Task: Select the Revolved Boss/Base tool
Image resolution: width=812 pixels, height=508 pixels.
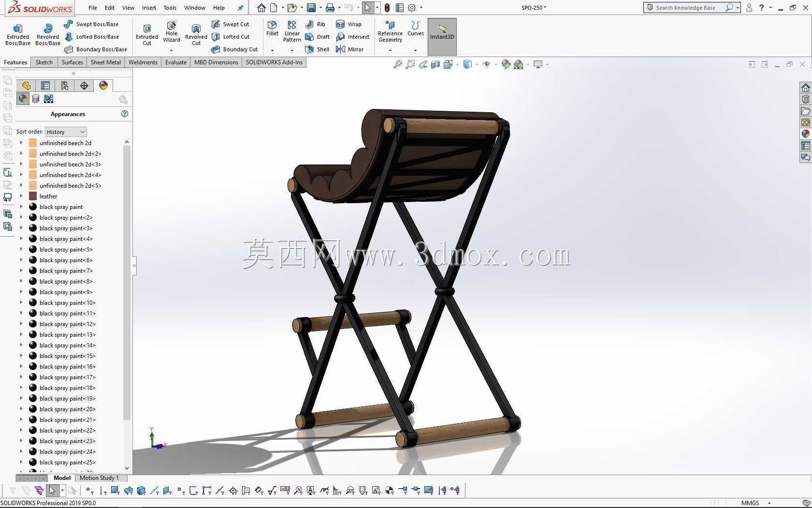Action: coord(47,34)
